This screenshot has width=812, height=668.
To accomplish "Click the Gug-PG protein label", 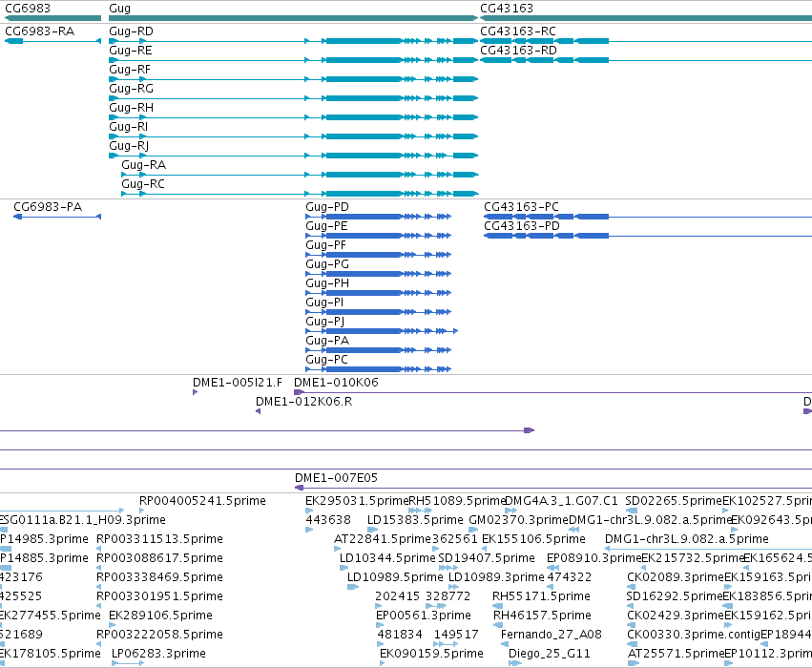I will (327, 264).
